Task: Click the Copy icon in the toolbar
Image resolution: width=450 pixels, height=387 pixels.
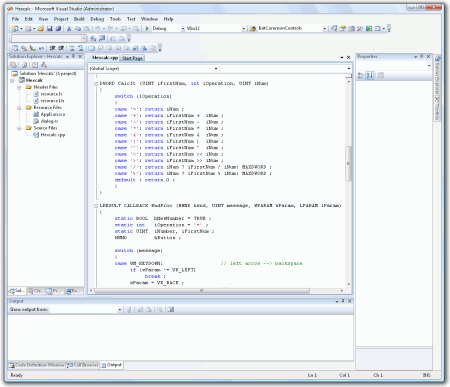Action: pos(78,29)
